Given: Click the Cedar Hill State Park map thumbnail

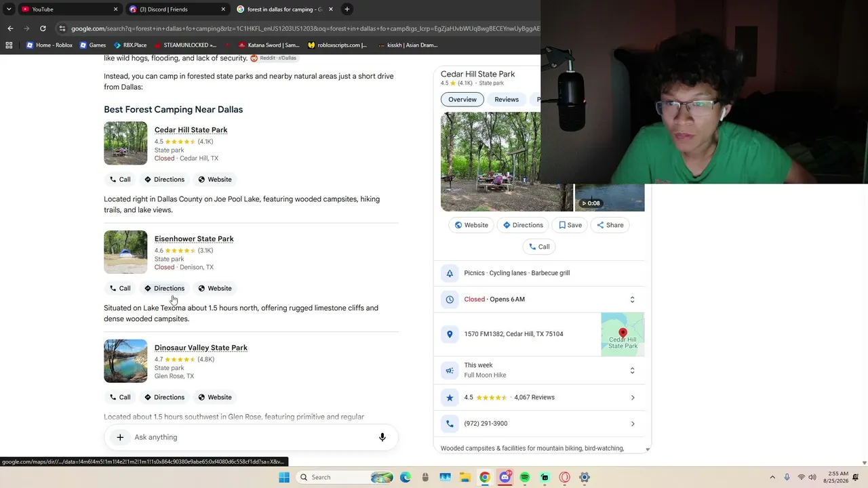Looking at the screenshot, I should tap(623, 334).
